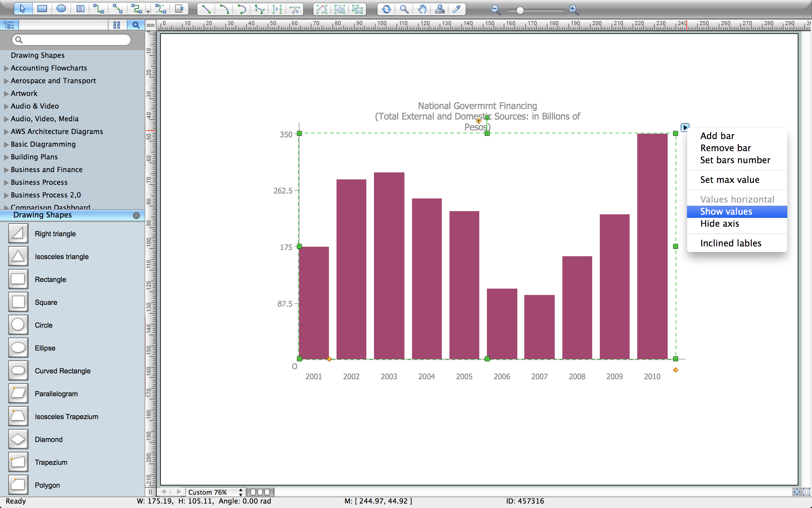The image size is (812, 508).
Task: Click the mm ruler units button
Action: tap(151, 25)
